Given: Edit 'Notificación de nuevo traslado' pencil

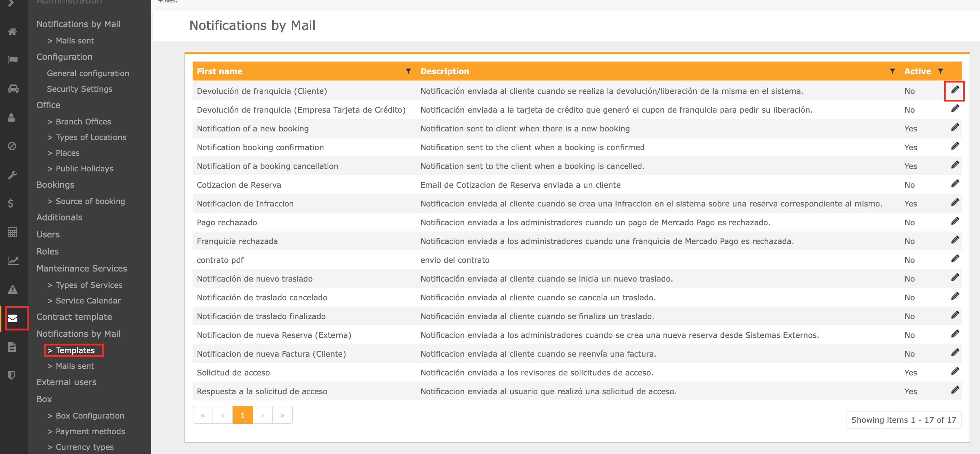Looking at the screenshot, I should coord(955,277).
